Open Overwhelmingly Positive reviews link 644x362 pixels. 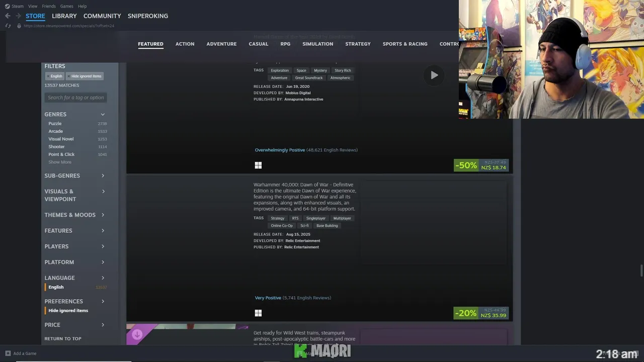tap(280, 150)
